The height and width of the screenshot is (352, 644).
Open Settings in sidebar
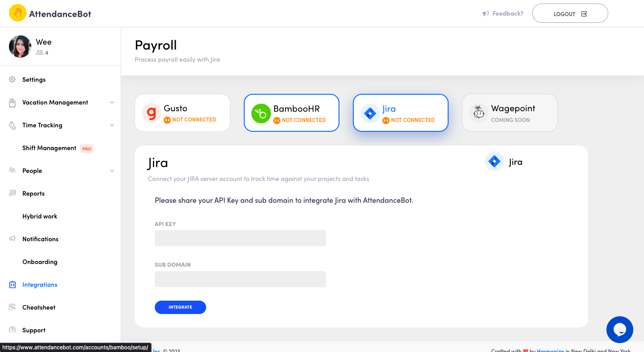34,80
